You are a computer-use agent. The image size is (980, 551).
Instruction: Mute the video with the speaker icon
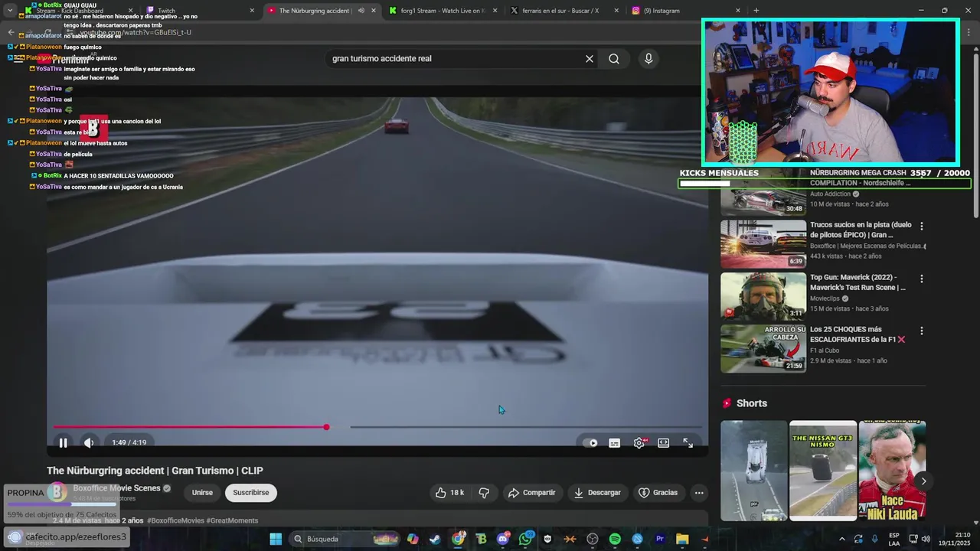point(89,442)
